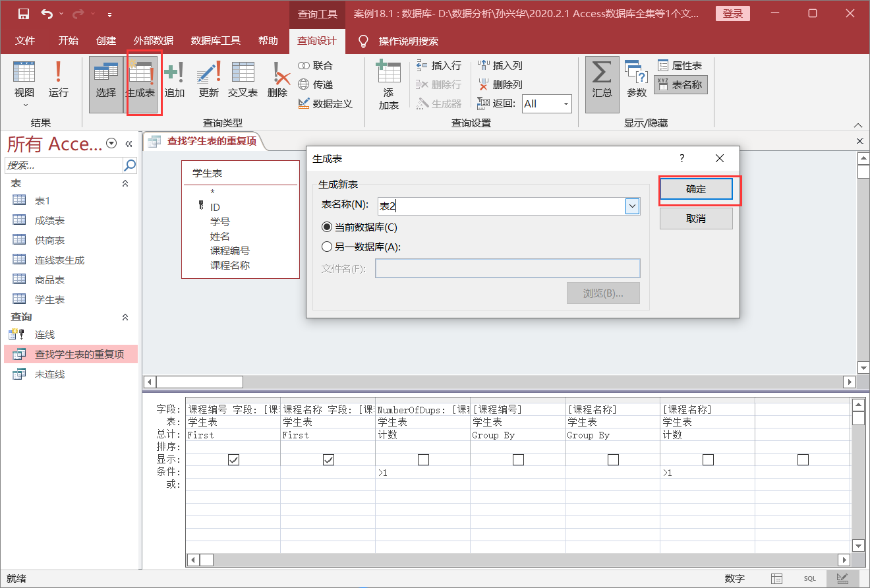Image resolution: width=870 pixels, height=588 pixels.
Task: Select 另一数据库 radio button
Action: (x=327, y=247)
